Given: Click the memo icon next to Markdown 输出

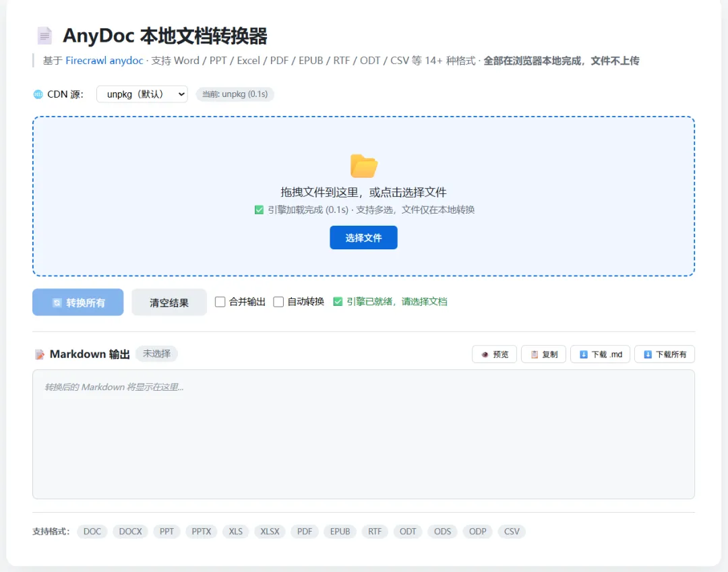Looking at the screenshot, I should pos(40,354).
